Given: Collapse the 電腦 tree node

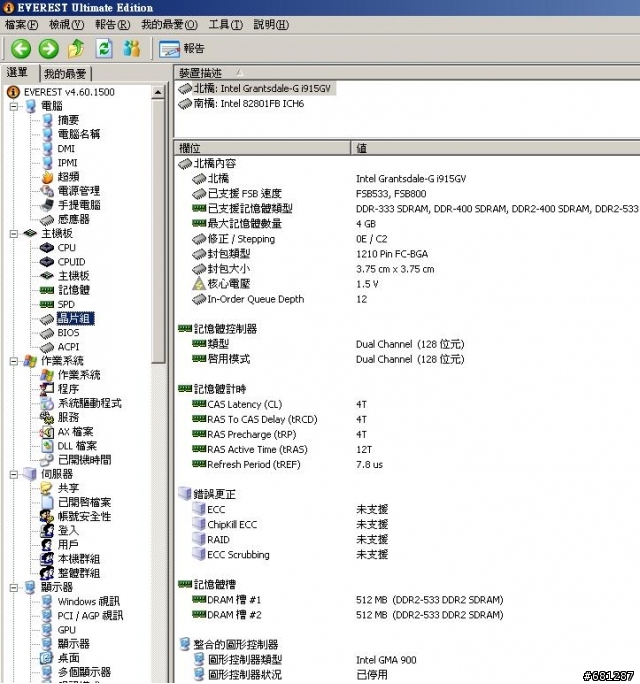Looking at the screenshot, I should point(14,106).
